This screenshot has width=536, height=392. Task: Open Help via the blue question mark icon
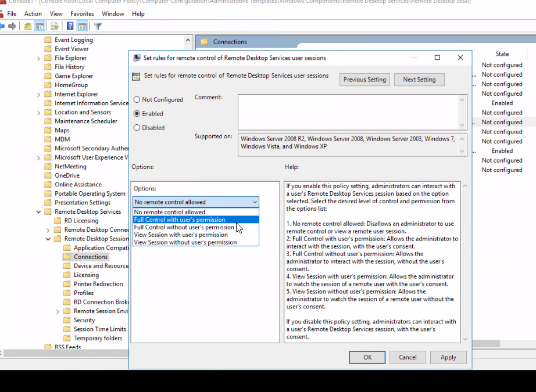70,26
